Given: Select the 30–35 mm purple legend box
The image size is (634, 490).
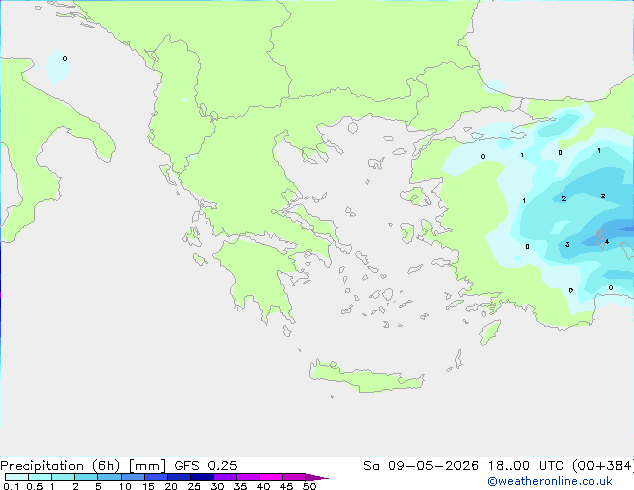Looking at the screenshot, I should pyautogui.click(x=225, y=477).
